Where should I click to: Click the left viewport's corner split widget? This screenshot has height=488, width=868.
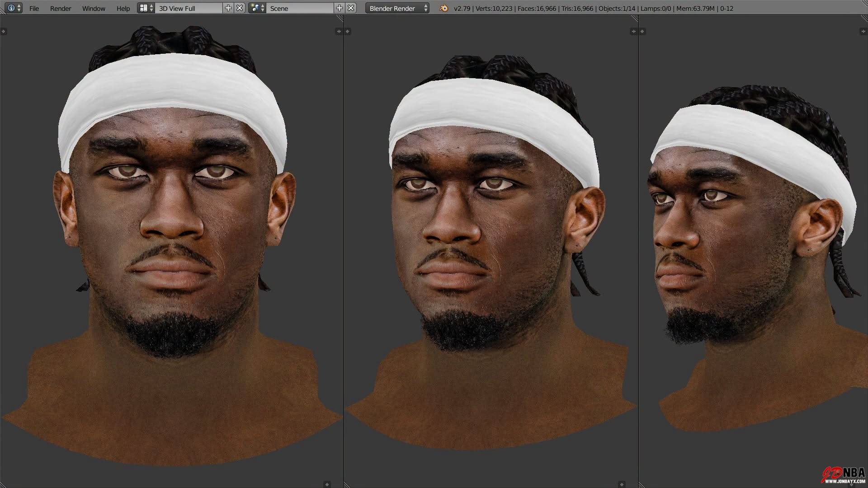(x=340, y=19)
